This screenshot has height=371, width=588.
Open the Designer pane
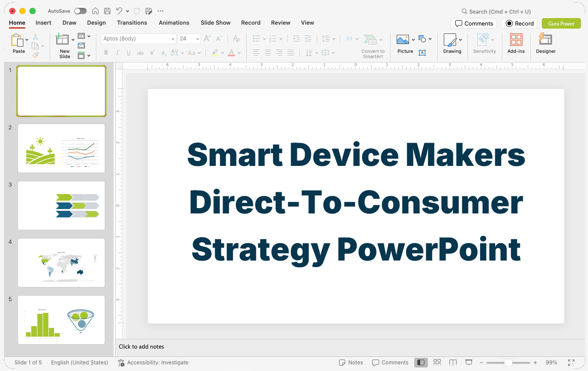[546, 43]
